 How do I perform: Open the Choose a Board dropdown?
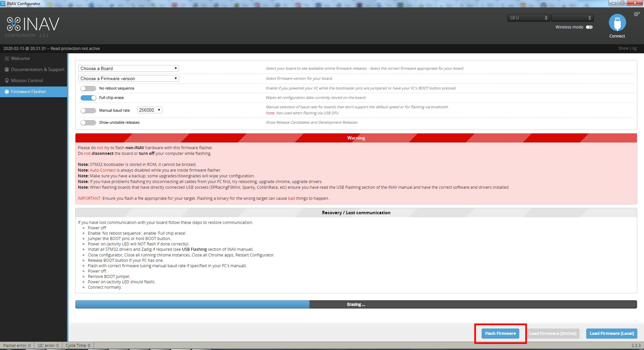[128, 68]
